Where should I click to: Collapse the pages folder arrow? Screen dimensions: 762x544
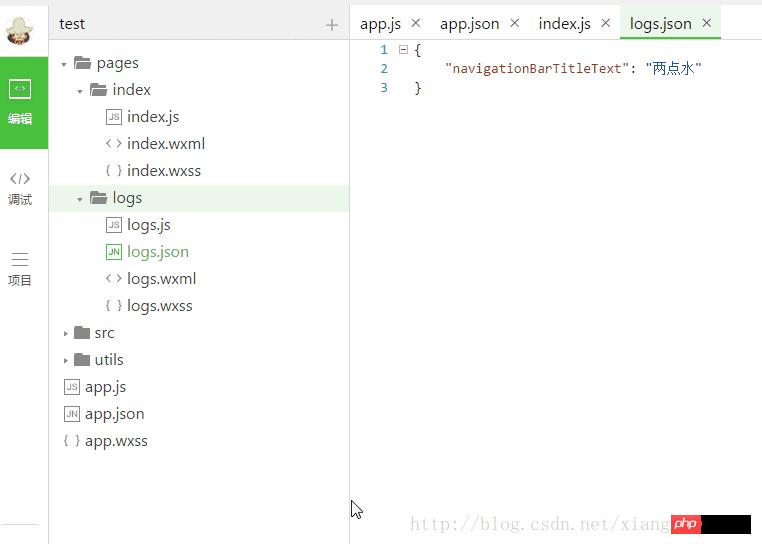tap(65, 64)
